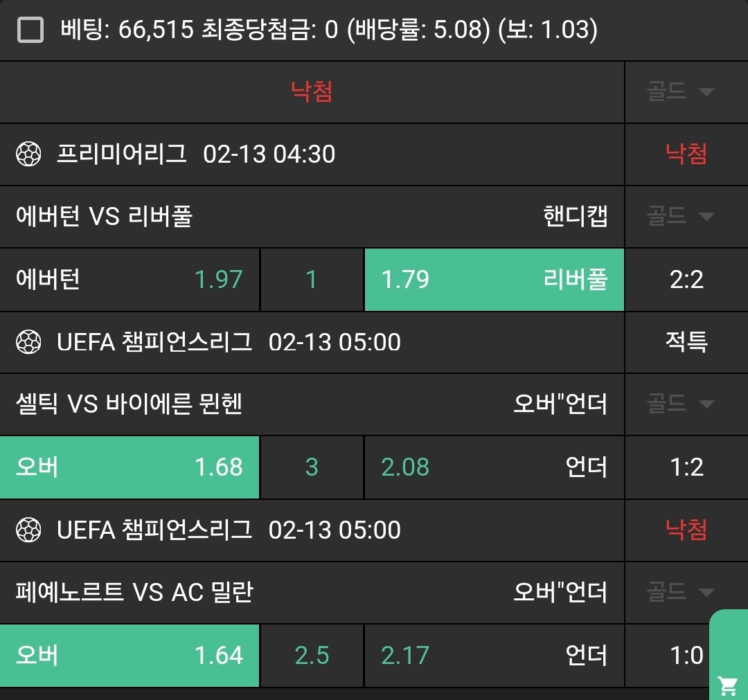Select the 리버풀 1.79 handicap bet
Viewport: 748px width, 700px height.
(494, 280)
